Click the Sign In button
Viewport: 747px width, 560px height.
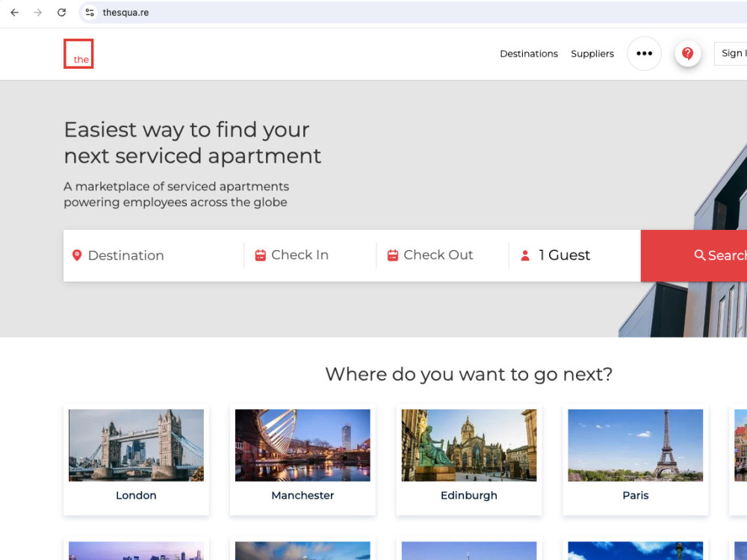[731, 53]
